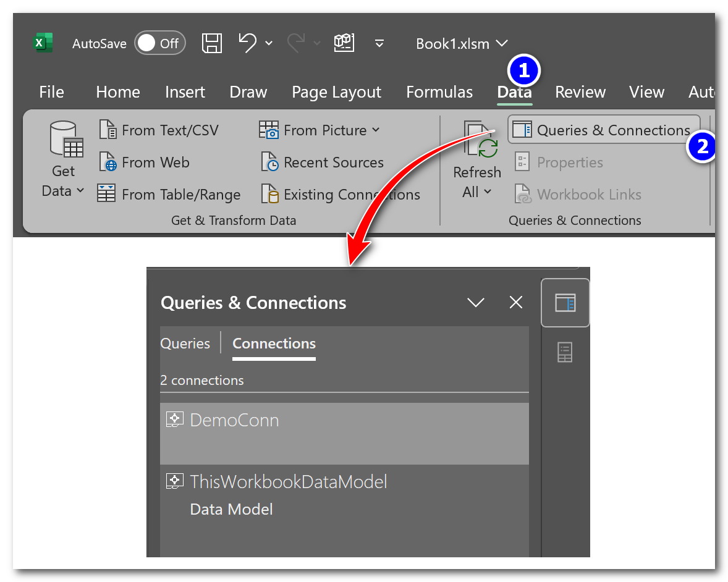Open the Queries & Connections pane options chevron
Screen dimensions: 728x582
click(476, 303)
